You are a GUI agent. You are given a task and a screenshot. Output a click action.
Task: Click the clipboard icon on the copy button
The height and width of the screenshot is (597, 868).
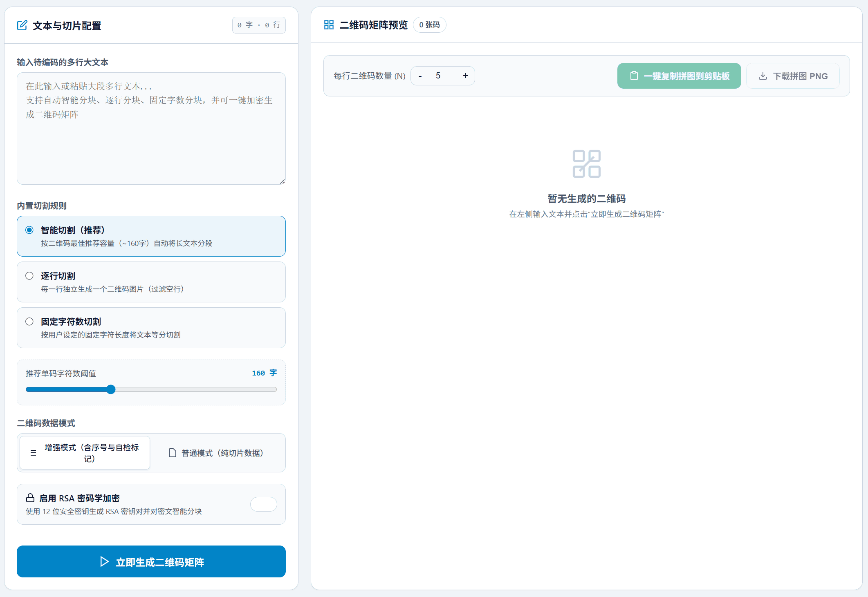pos(634,76)
